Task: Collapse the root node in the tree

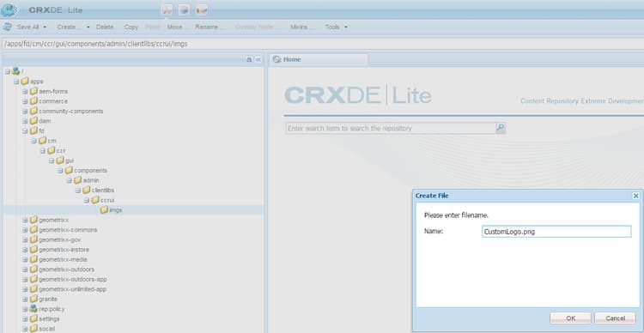Action: (x=8, y=71)
